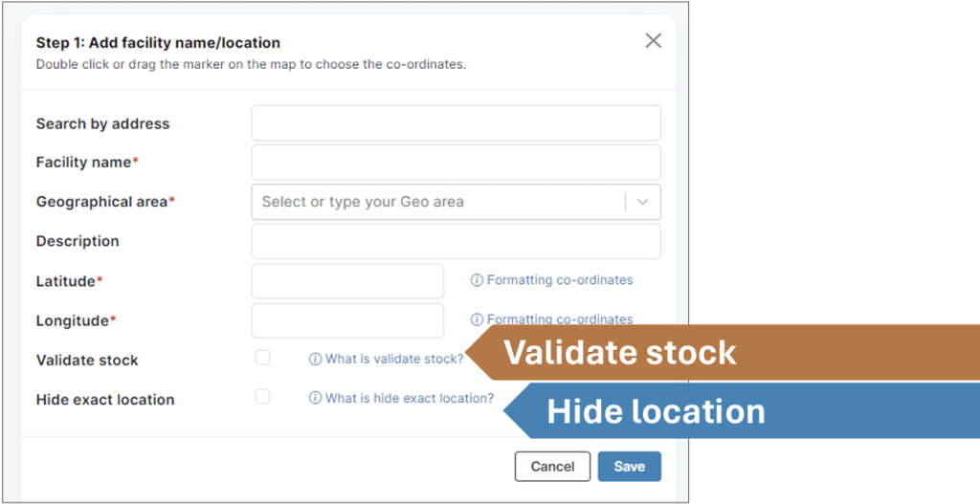Click the info icon beside Longitude formatting help
The width and height of the screenshot is (980, 504).
pyautogui.click(x=477, y=319)
